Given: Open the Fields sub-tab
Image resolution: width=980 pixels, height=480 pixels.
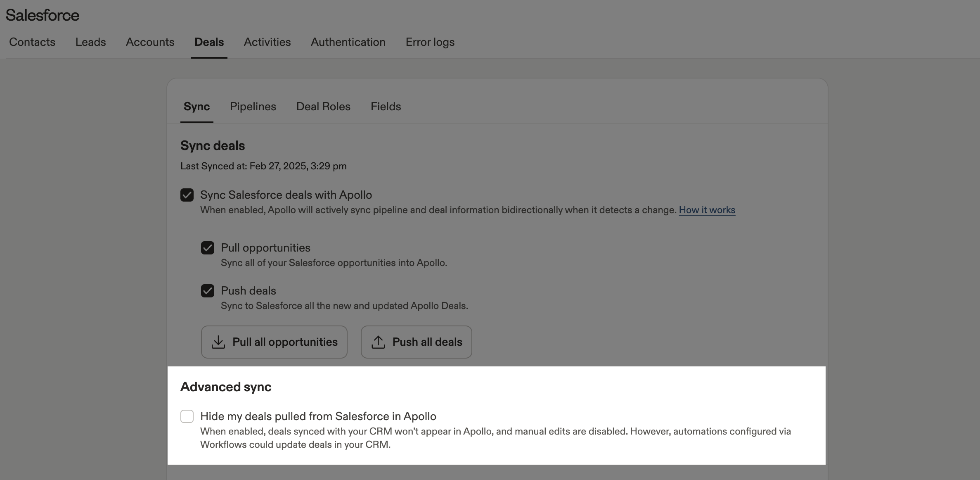Looking at the screenshot, I should tap(386, 107).
